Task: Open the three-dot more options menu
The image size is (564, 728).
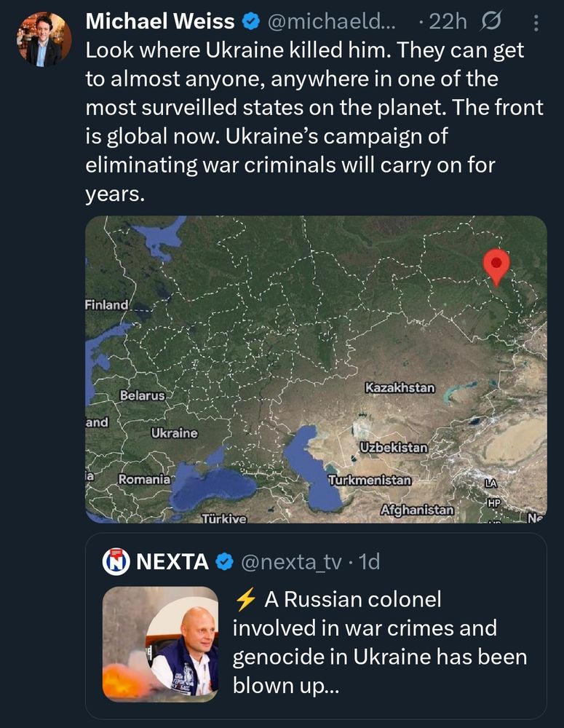Action: click(536, 23)
